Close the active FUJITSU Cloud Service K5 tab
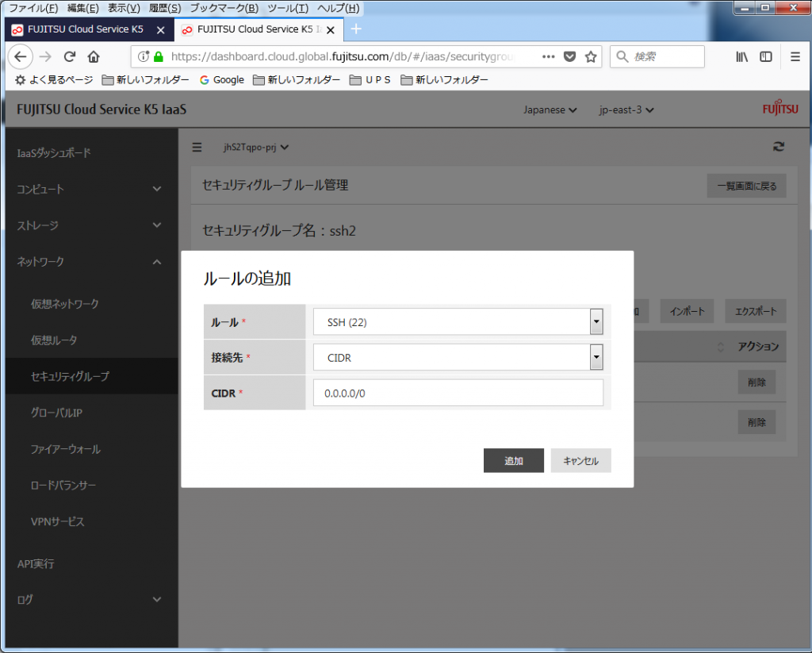The height and width of the screenshot is (653, 812). pos(331,30)
